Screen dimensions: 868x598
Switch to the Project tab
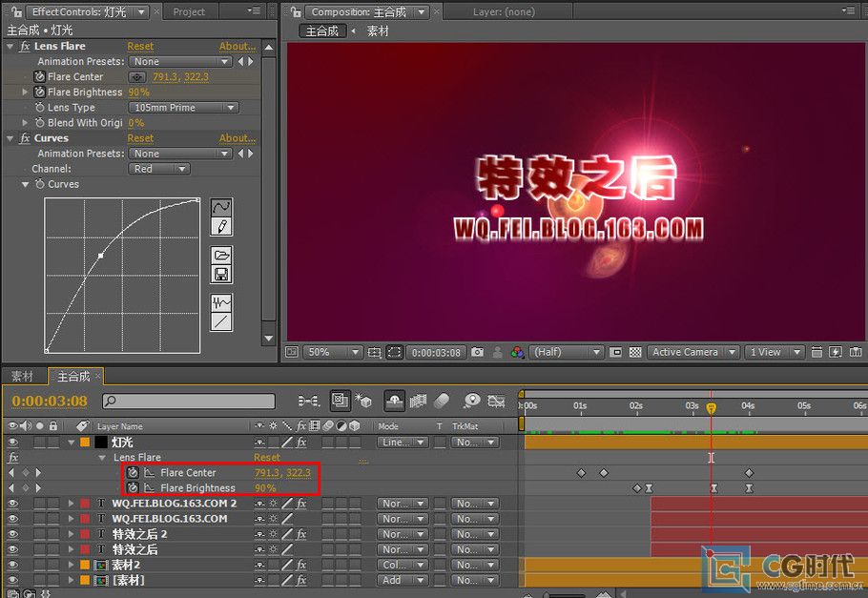(x=189, y=11)
